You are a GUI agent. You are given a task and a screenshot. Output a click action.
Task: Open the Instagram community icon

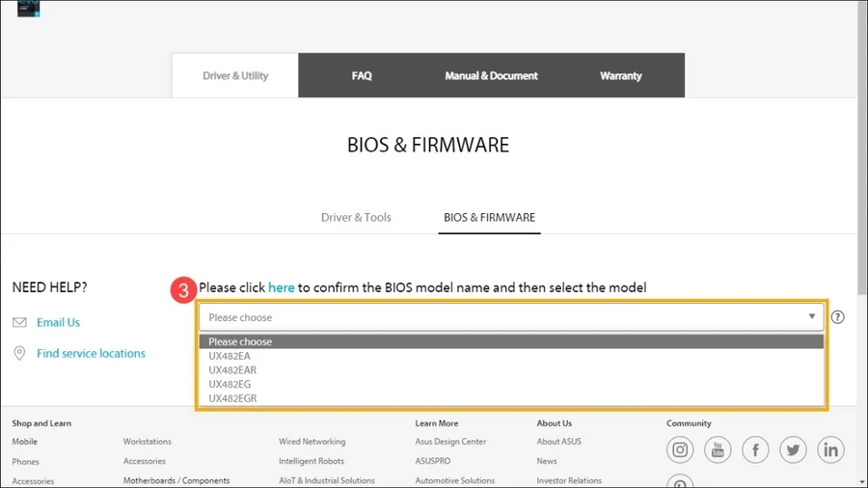click(x=680, y=449)
